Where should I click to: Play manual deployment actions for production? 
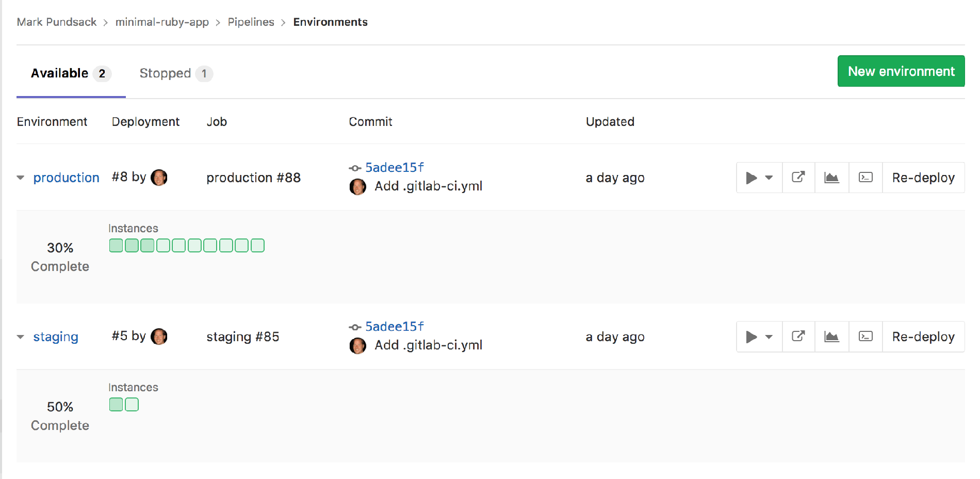[752, 178]
